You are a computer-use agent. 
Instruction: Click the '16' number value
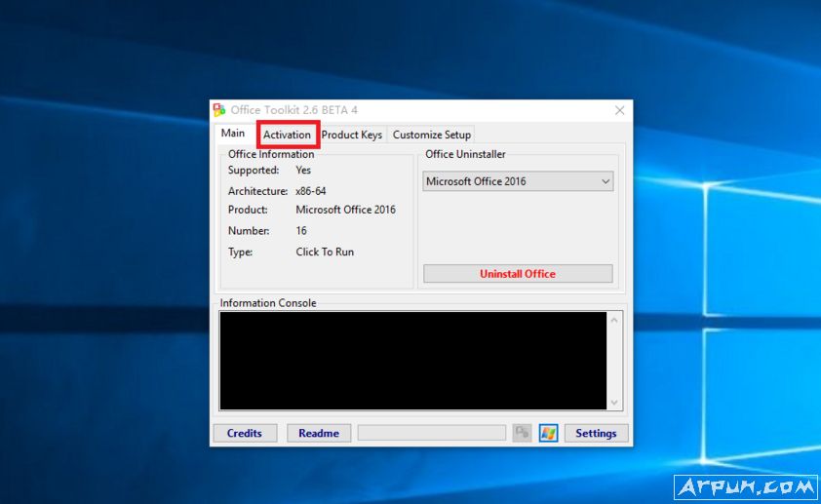click(301, 231)
